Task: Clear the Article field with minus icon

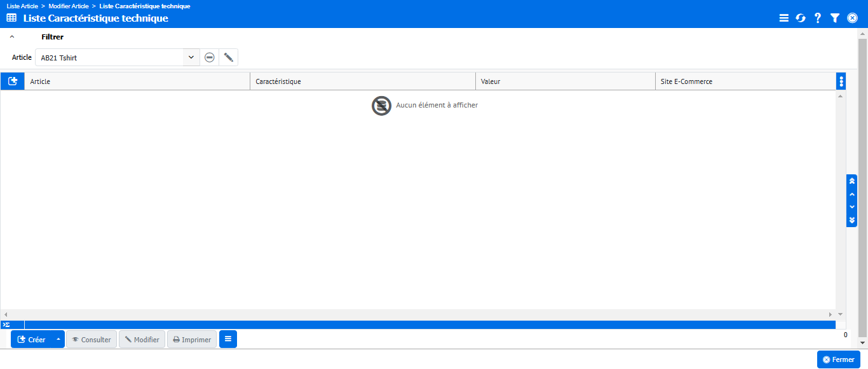Action: [x=209, y=57]
